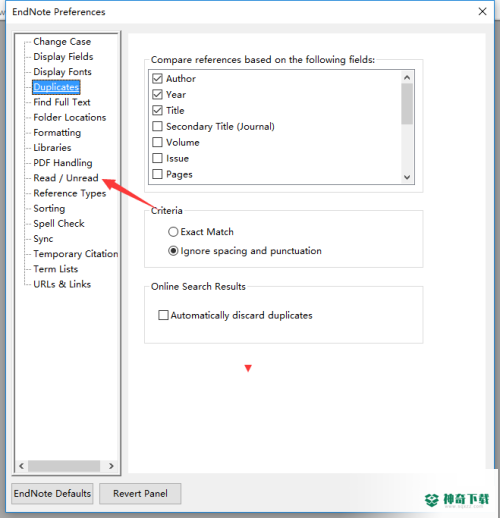
Task: Click the EndNote Defaults button
Action: (52, 493)
